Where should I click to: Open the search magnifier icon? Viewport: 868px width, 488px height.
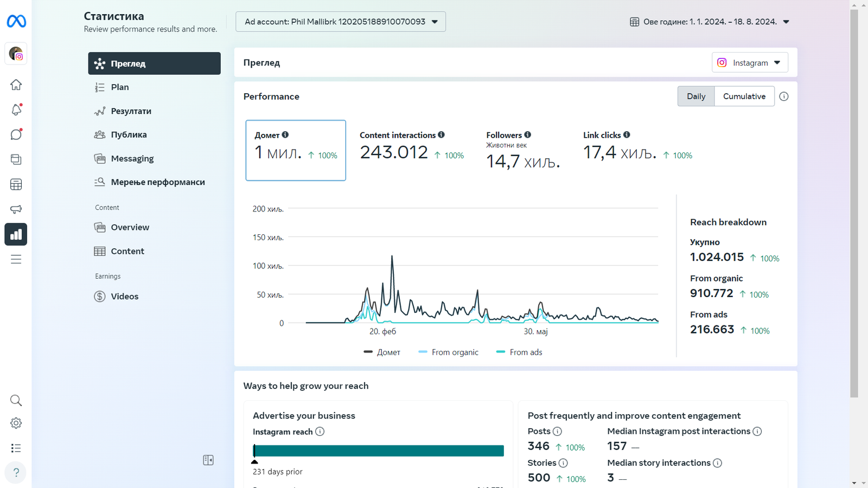(16, 400)
